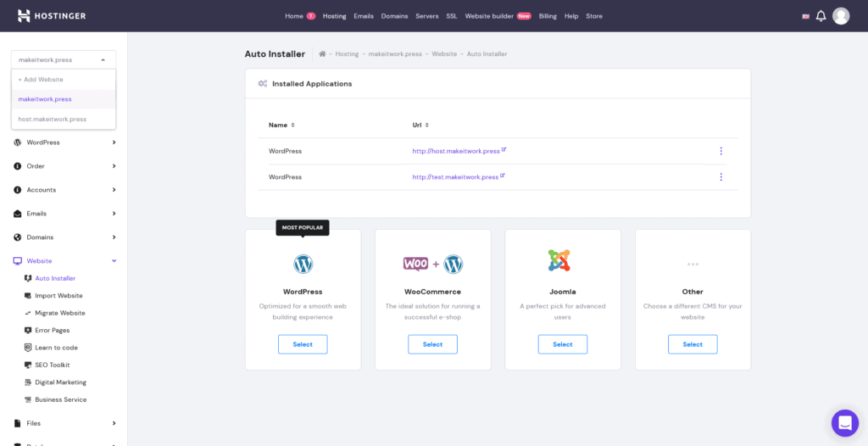868x446 pixels.
Task: Open the notifications bell
Action: 821,16
